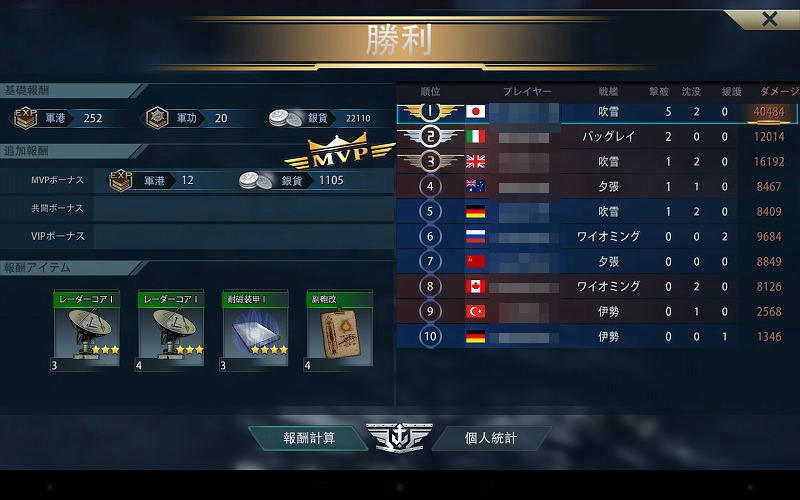Click the 報酬計算 button
The image size is (800, 500).
coord(308,438)
